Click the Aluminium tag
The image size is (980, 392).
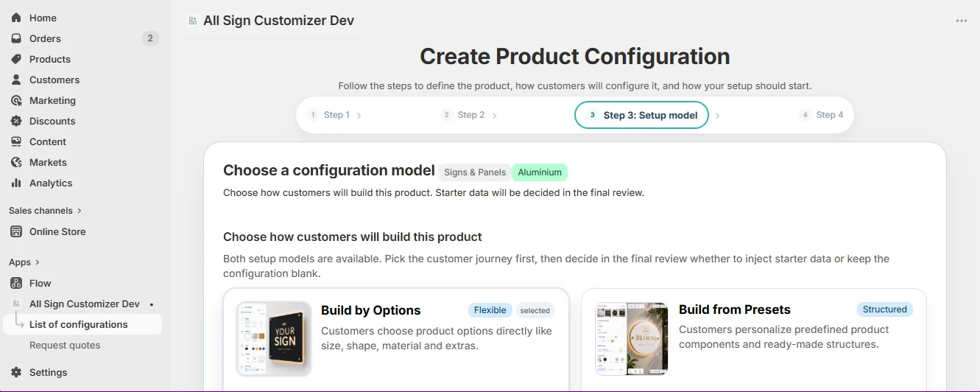point(540,172)
